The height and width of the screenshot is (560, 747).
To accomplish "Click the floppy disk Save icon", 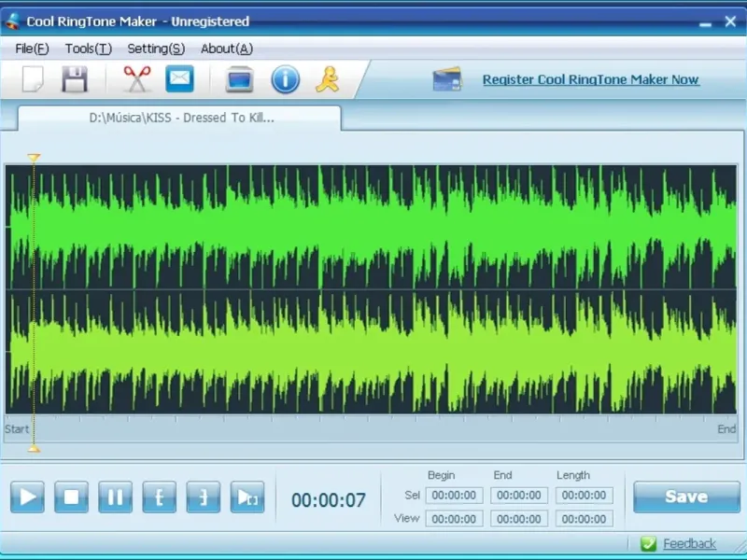I will pyautogui.click(x=75, y=79).
